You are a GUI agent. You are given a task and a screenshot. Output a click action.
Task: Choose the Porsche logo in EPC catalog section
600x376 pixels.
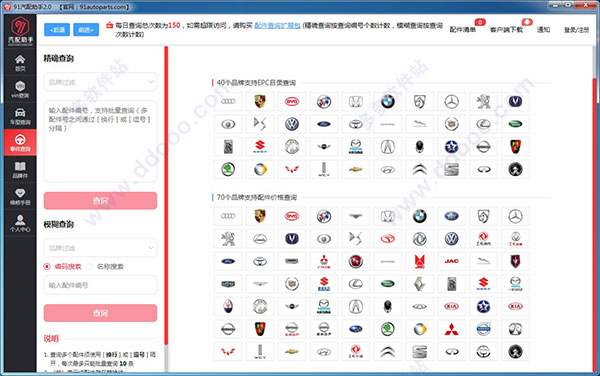260,101
